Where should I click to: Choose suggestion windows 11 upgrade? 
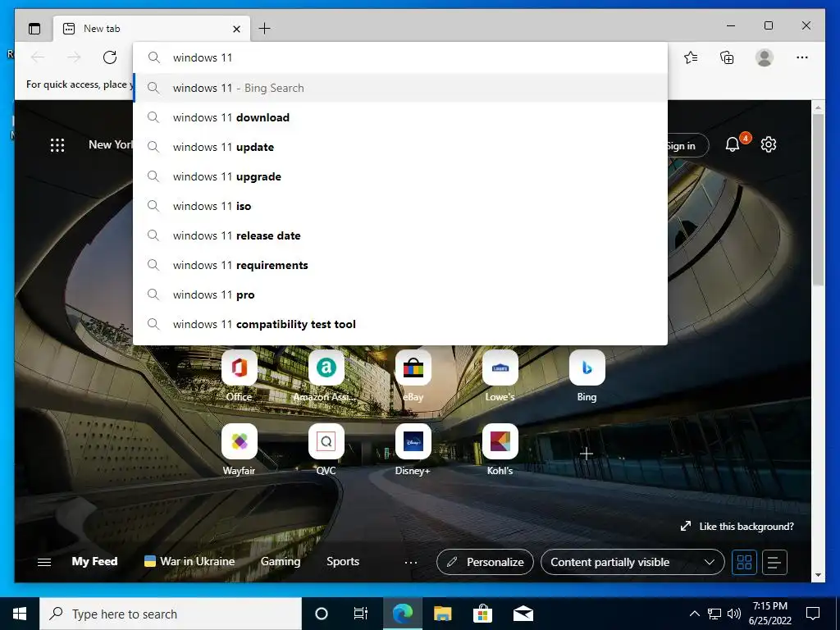[400, 176]
